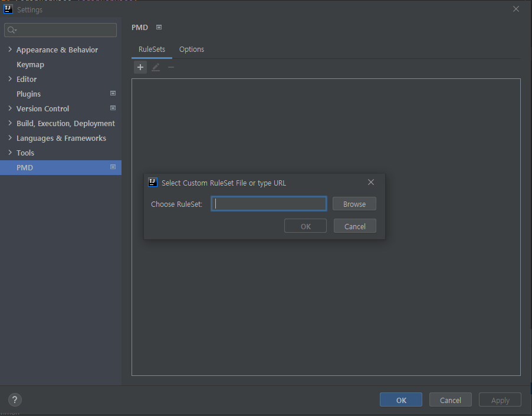Focus the Choose RuleSet text field
This screenshot has width=532, height=416.
[269, 204]
